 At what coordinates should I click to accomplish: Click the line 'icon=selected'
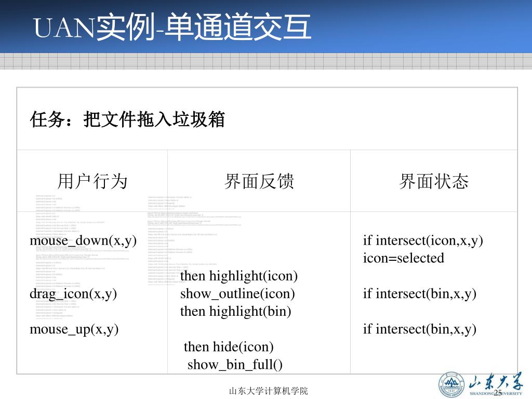tap(403, 258)
